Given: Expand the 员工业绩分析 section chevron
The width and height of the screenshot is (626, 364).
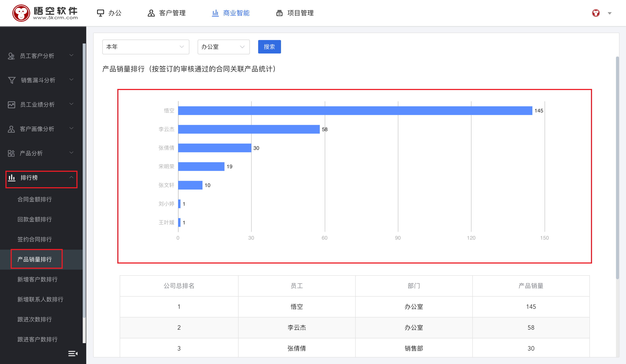Looking at the screenshot, I should 71,104.
